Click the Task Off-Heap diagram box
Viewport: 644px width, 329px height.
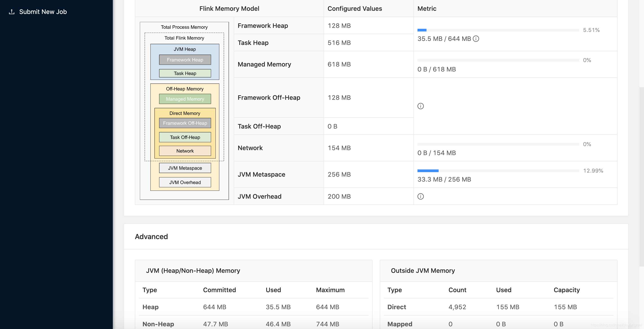click(x=185, y=137)
